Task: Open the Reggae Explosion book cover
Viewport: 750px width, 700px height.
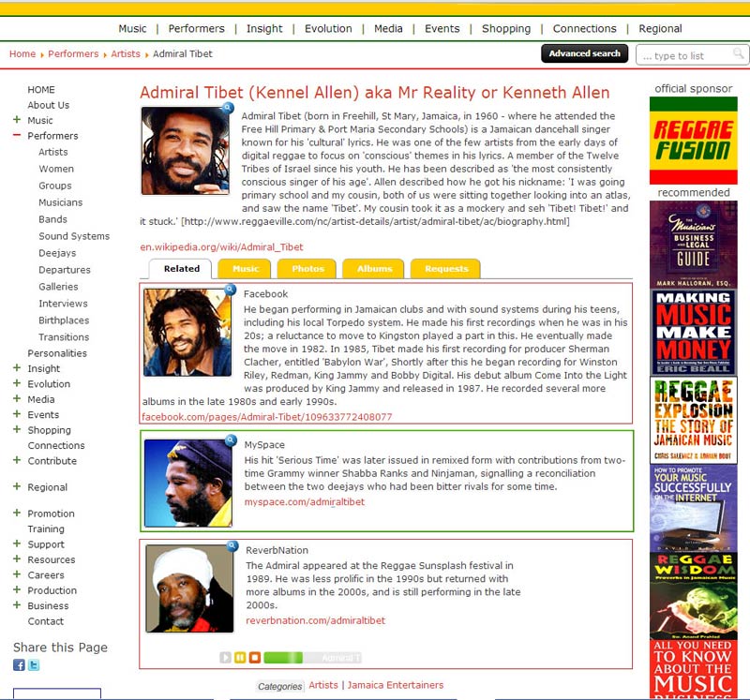Action: tap(693, 420)
